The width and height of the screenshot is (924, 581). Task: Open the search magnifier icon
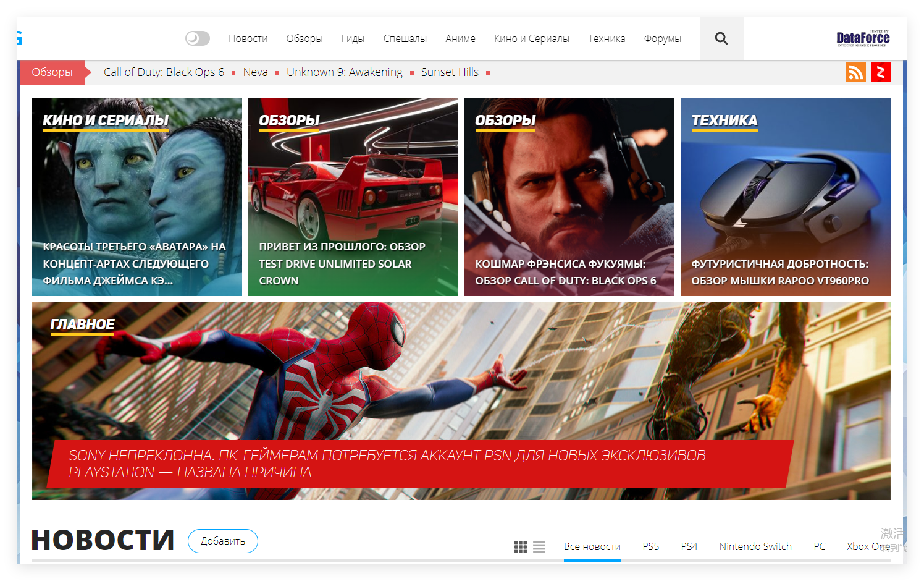coord(721,38)
